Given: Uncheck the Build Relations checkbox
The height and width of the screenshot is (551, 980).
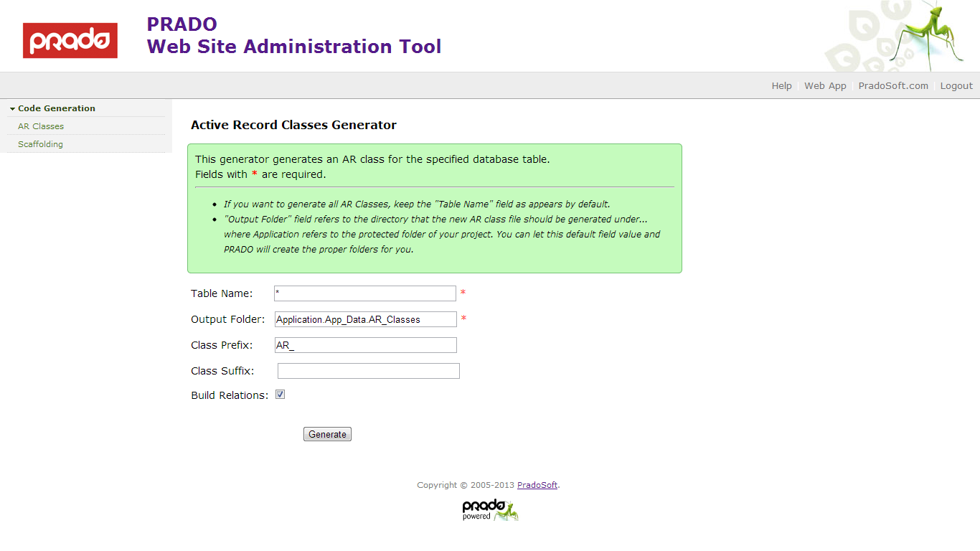Looking at the screenshot, I should tap(280, 395).
